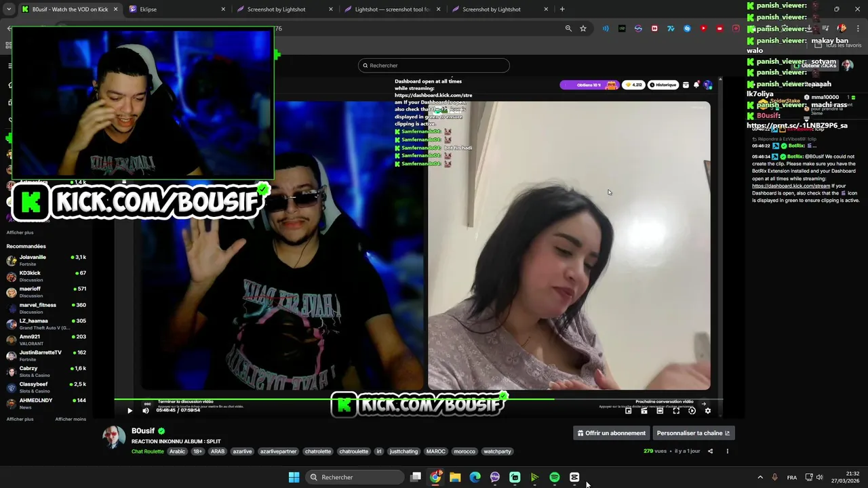
Task: Open Amn921 VALORANT channel
Action: coord(46,340)
